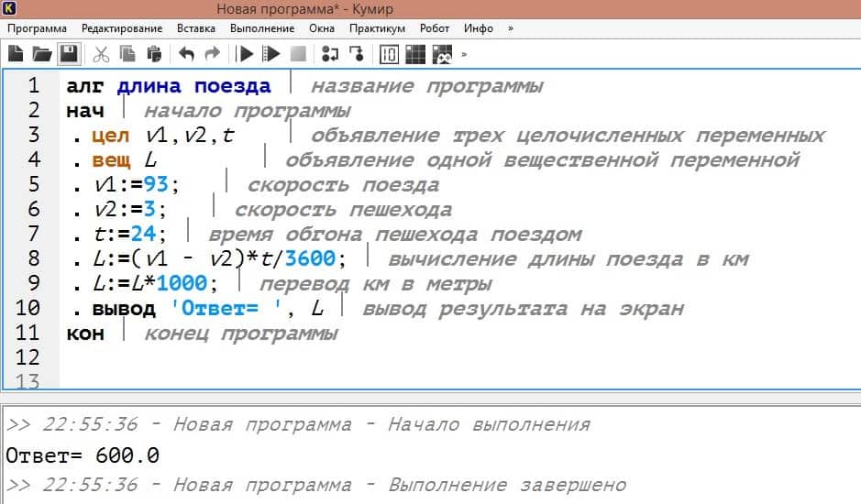Open an existing program file

coord(42,54)
